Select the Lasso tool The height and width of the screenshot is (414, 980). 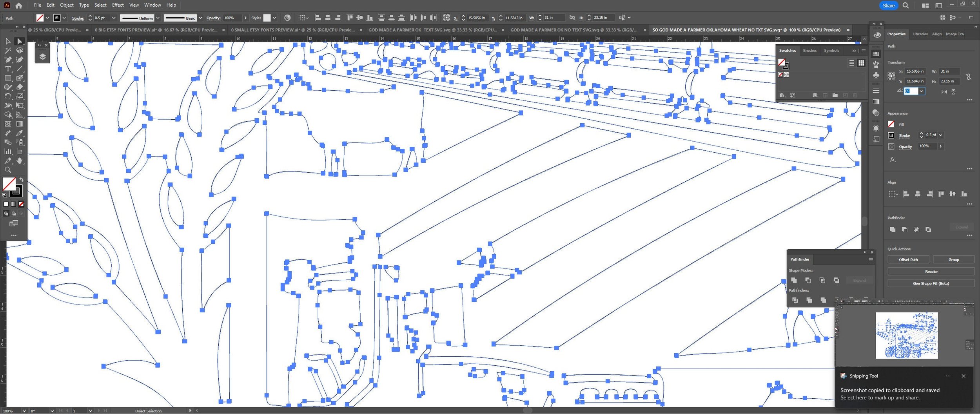(x=20, y=51)
